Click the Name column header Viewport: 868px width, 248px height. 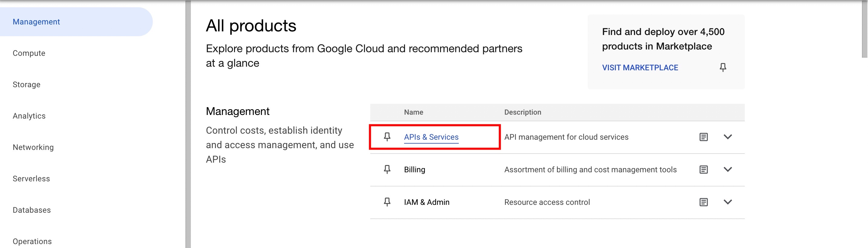pyautogui.click(x=413, y=113)
